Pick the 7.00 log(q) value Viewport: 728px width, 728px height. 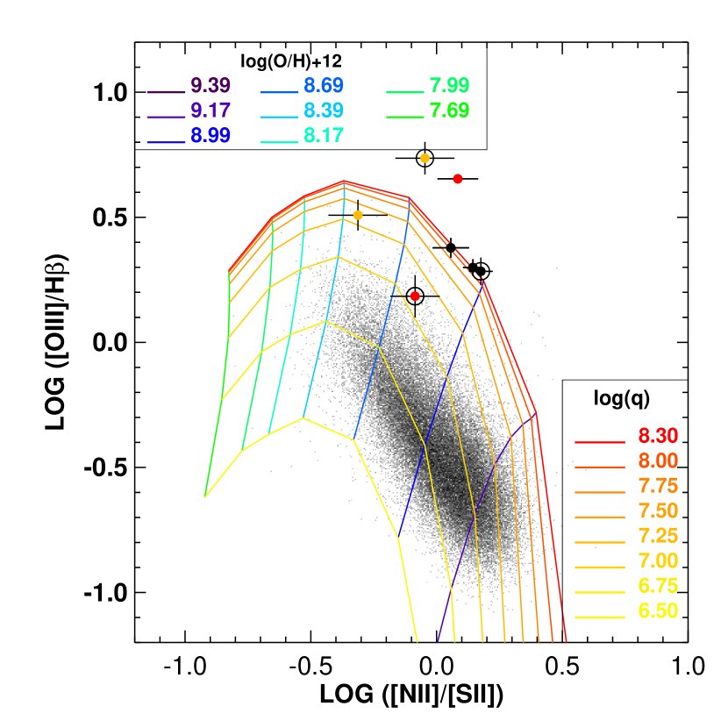pos(658,560)
